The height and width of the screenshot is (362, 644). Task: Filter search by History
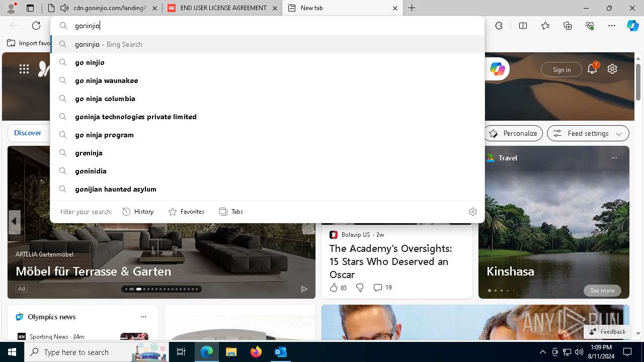(138, 212)
